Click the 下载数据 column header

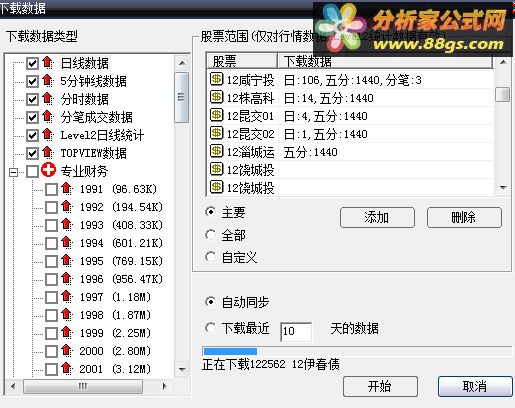(x=385, y=61)
